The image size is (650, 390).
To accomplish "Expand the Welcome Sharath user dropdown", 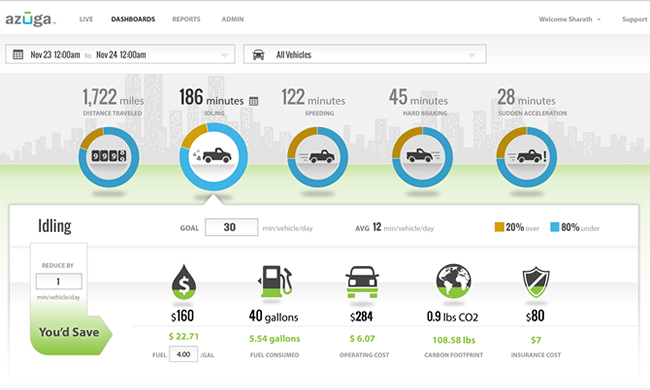I will pyautogui.click(x=570, y=19).
